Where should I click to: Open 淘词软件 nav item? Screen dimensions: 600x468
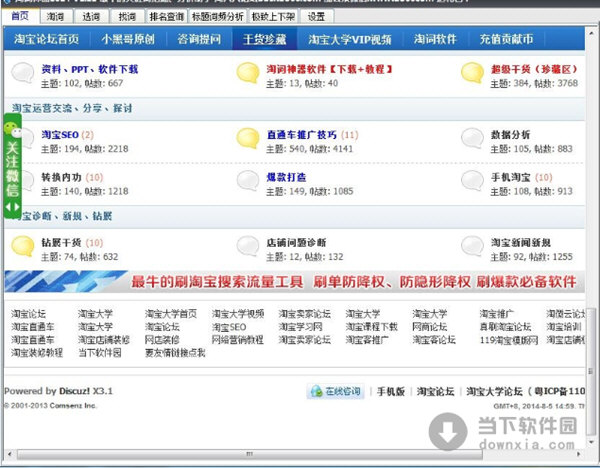[435, 39]
